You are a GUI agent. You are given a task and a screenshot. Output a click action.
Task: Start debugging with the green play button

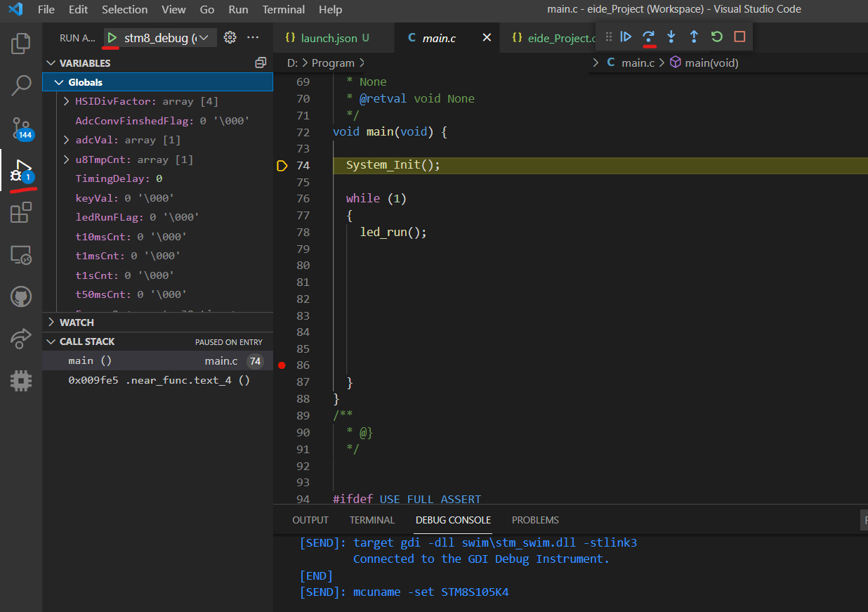pyautogui.click(x=112, y=38)
